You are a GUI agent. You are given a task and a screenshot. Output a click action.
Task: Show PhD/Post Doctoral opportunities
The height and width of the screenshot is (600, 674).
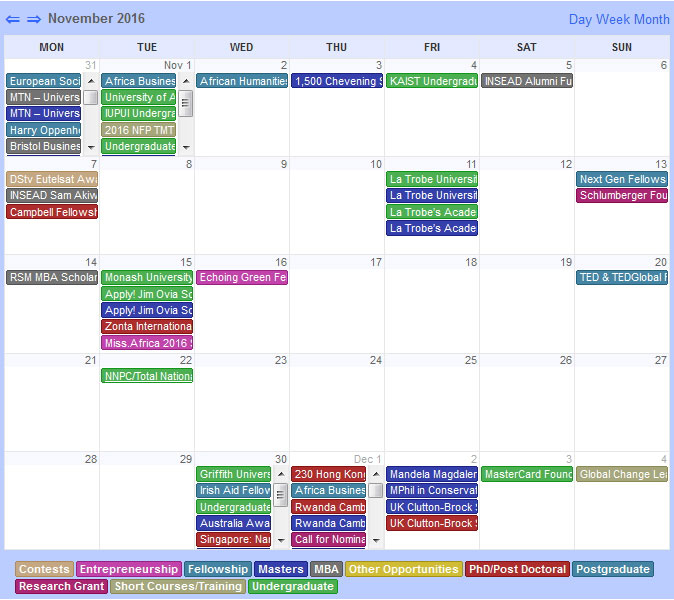(x=516, y=569)
